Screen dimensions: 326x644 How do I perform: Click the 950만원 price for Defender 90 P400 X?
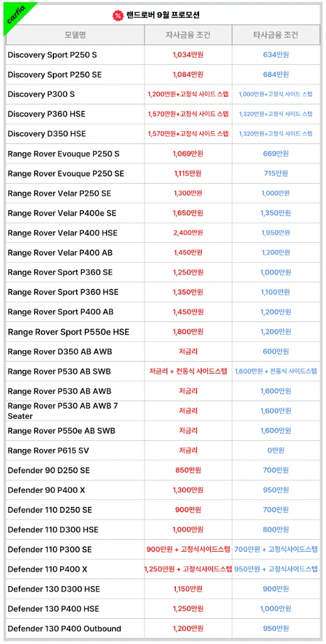click(x=276, y=489)
